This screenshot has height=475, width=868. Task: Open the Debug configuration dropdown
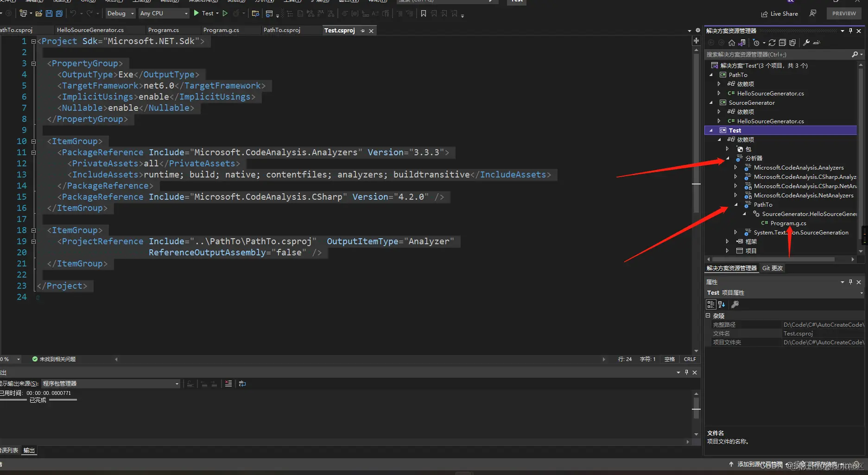(x=120, y=13)
